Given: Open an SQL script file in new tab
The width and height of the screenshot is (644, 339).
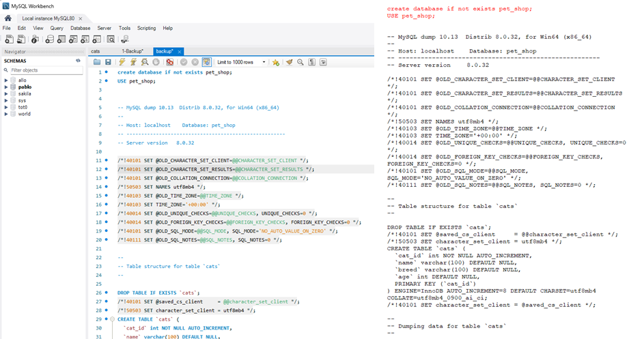Looking at the screenshot, I should [21, 40].
